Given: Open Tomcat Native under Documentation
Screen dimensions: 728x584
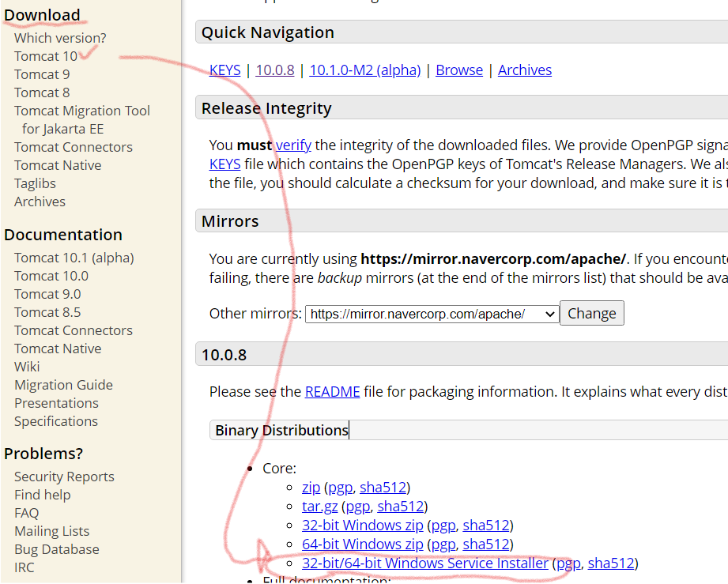Looking at the screenshot, I should (x=58, y=349).
